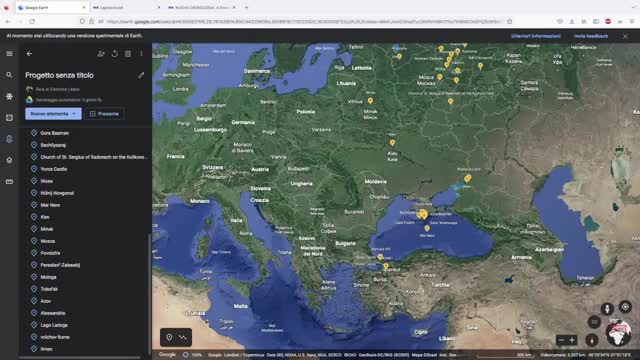Open the Google Earth hamburger menu
This screenshot has width=640, height=360.
9,53
